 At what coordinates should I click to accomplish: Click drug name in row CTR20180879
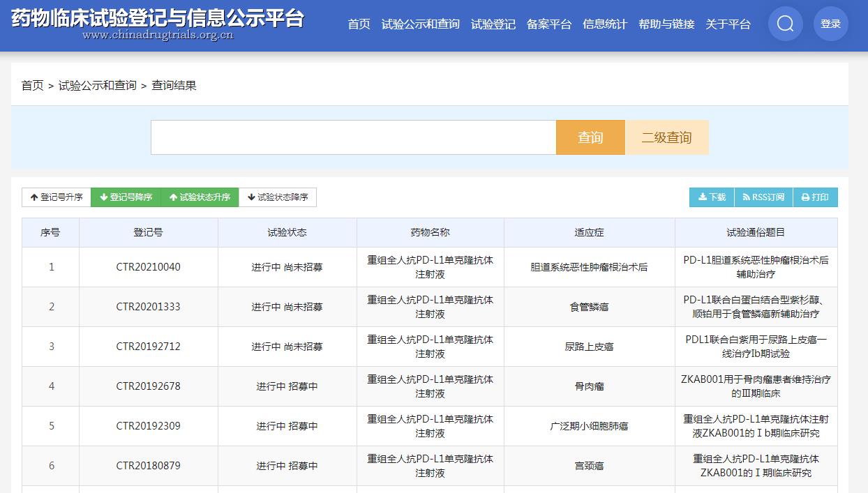(430, 466)
